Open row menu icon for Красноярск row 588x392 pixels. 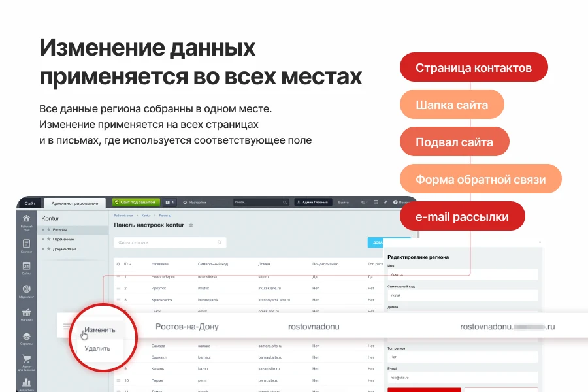click(x=118, y=300)
